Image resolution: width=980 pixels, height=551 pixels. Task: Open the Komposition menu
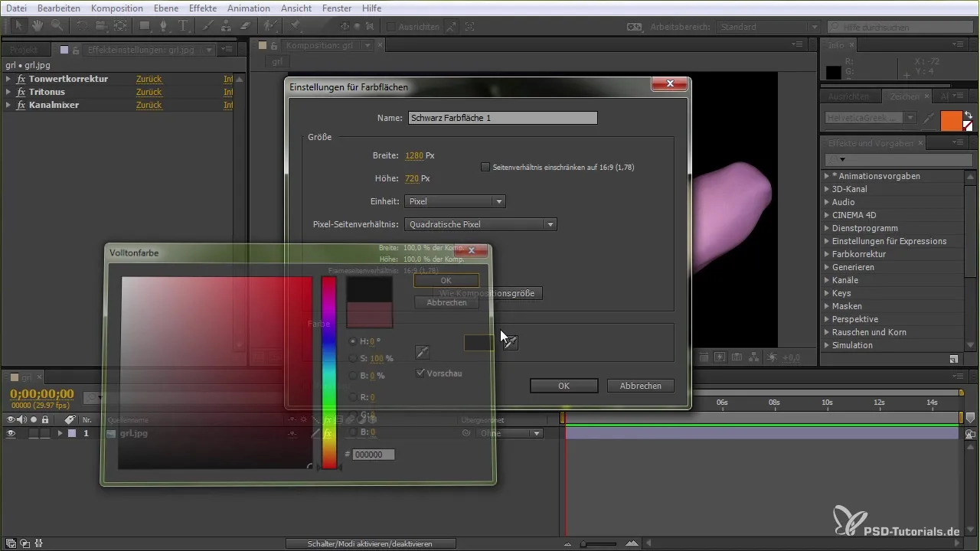(x=116, y=8)
